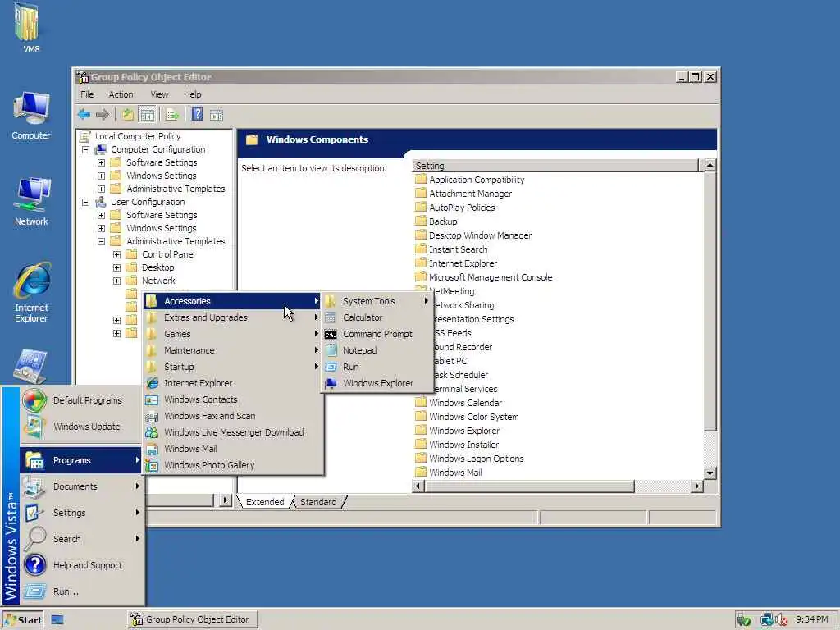840x630 pixels.
Task: Open System Tools submenu
Action: pyautogui.click(x=377, y=302)
